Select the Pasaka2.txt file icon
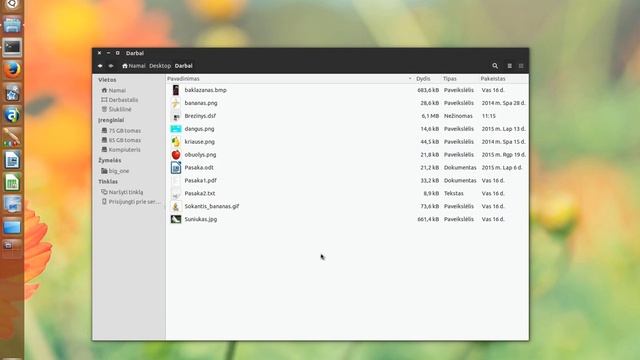 coord(176,193)
